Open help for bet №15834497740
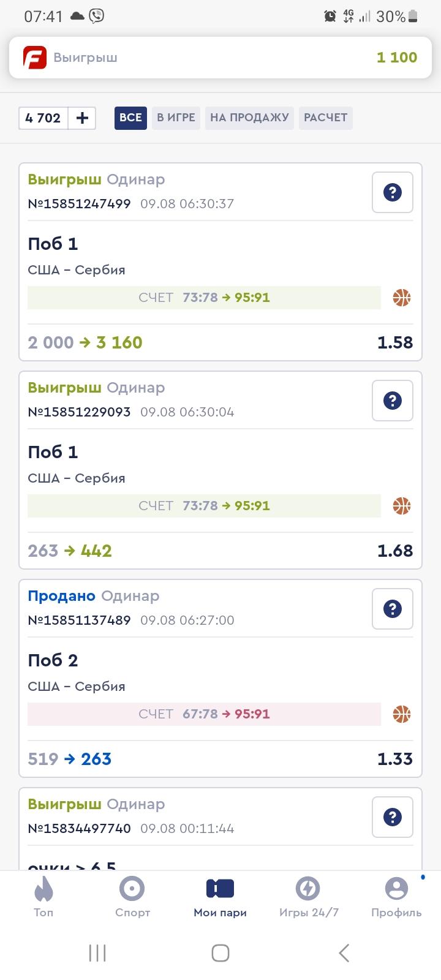This screenshot has height=980, width=441. click(392, 817)
